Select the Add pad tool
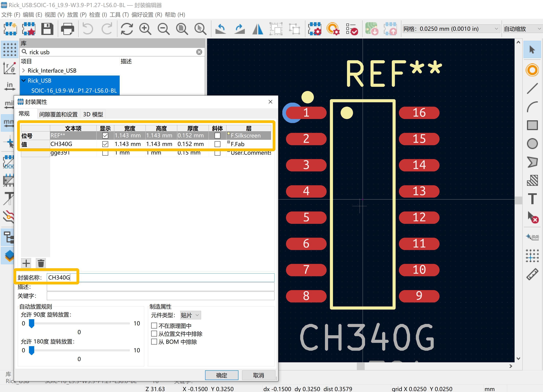Image resolution: width=543 pixels, height=392 pixels. tap(532, 70)
